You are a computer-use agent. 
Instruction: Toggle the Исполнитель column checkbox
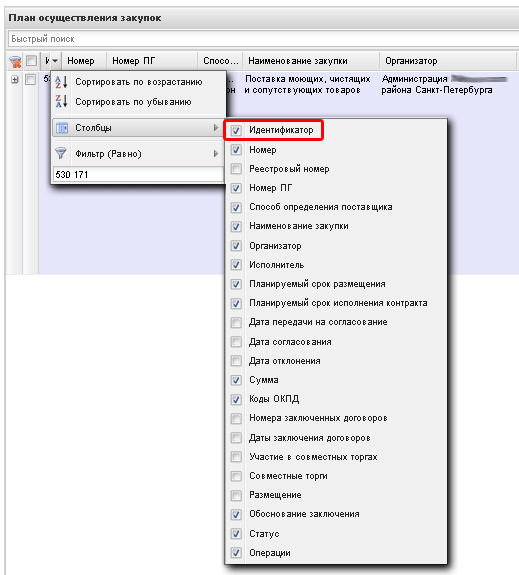coord(236,265)
